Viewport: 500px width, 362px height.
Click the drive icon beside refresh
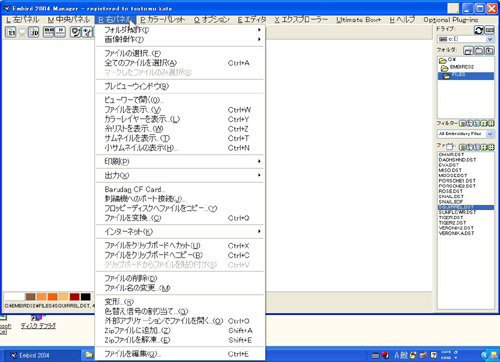489,30
